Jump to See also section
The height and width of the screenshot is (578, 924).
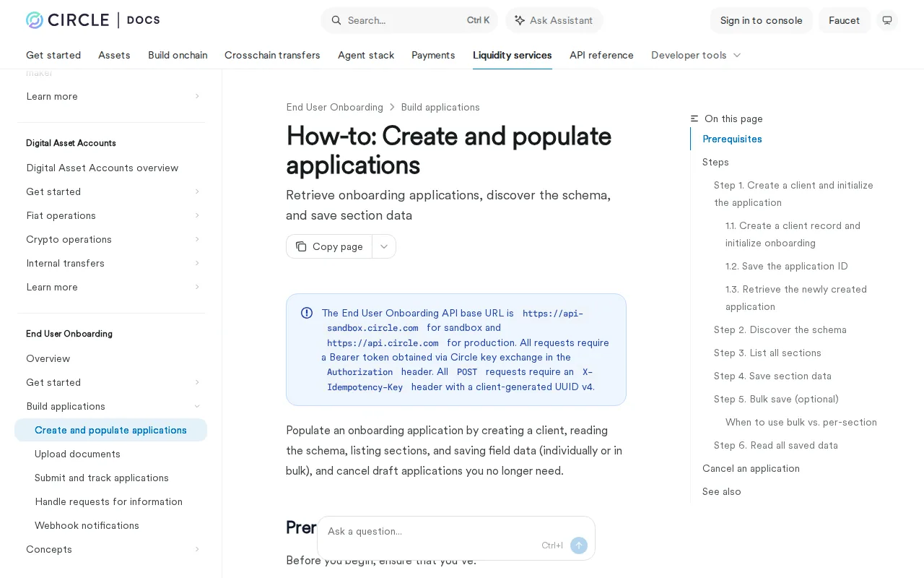coord(721,491)
